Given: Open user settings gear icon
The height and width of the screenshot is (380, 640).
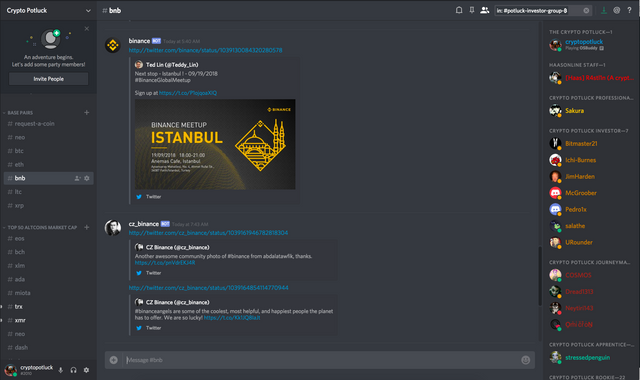Looking at the screenshot, I should [x=86, y=370].
